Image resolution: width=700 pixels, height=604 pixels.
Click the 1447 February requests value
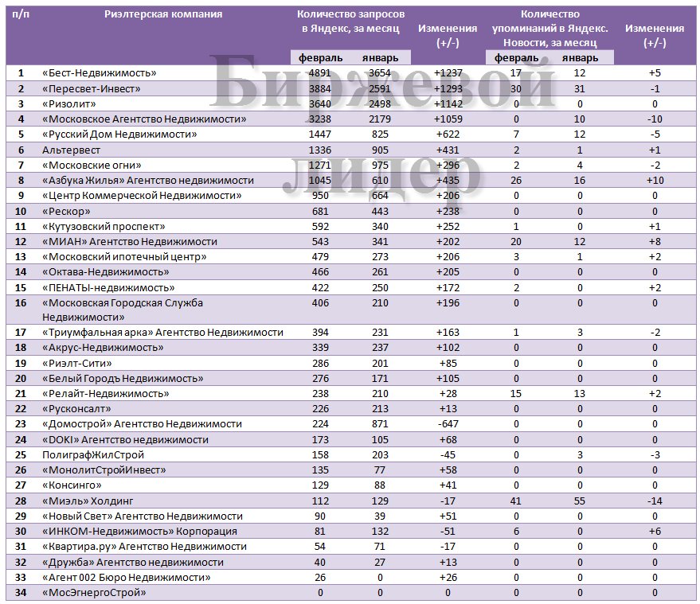click(320, 134)
